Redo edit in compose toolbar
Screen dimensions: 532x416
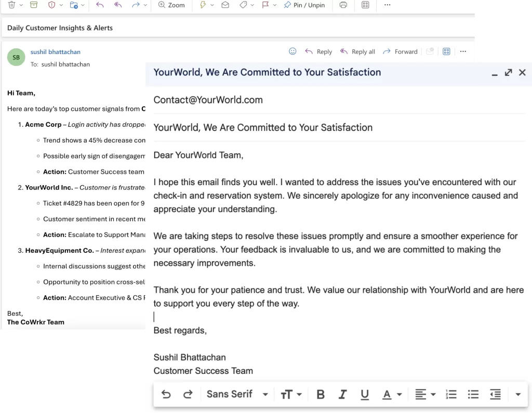tap(188, 394)
